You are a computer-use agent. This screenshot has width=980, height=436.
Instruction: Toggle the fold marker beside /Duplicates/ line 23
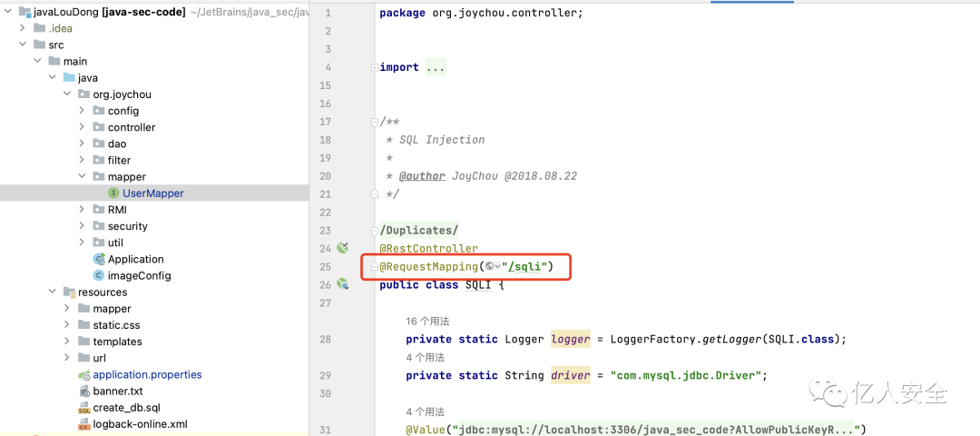[x=373, y=230]
